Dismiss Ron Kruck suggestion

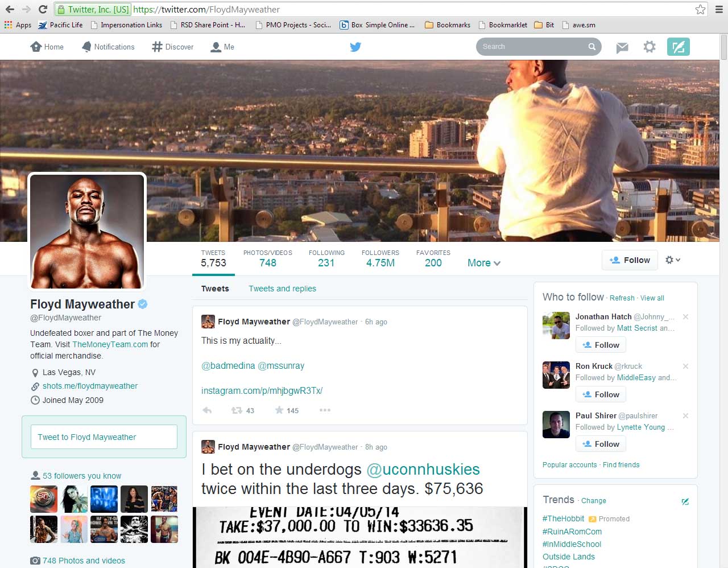coord(685,366)
